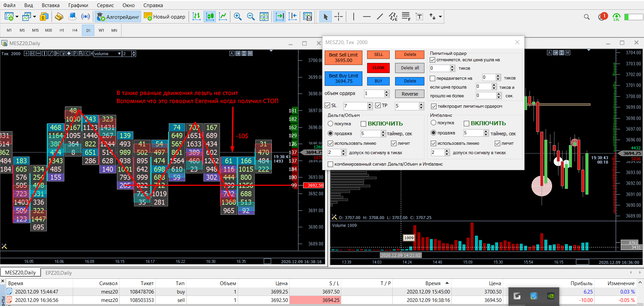Select the trendline drawing tool

pos(380,16)
